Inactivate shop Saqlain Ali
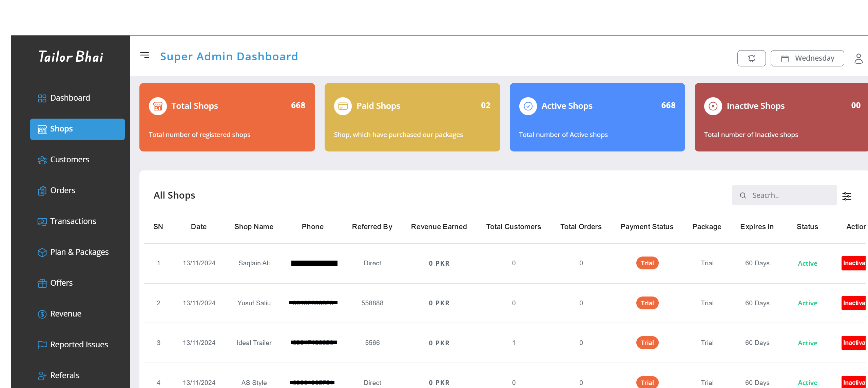Screen dimensions: 868x388 (853, 263)
